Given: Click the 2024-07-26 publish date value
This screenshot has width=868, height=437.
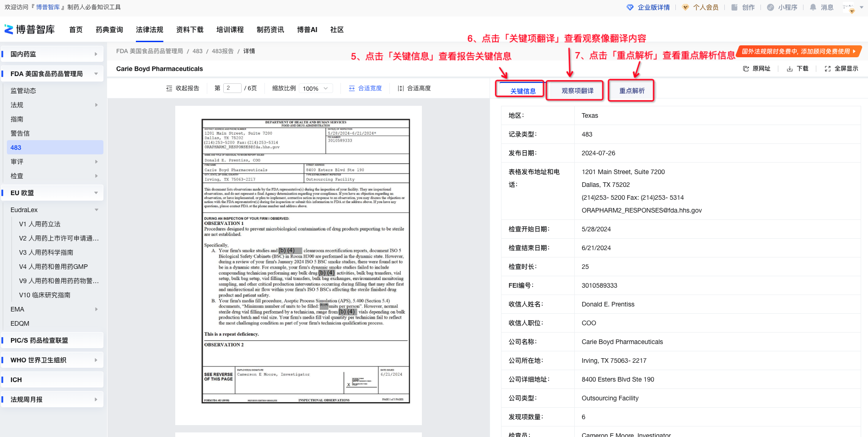Looking at the screenshot, I should [x=598, y=153].
